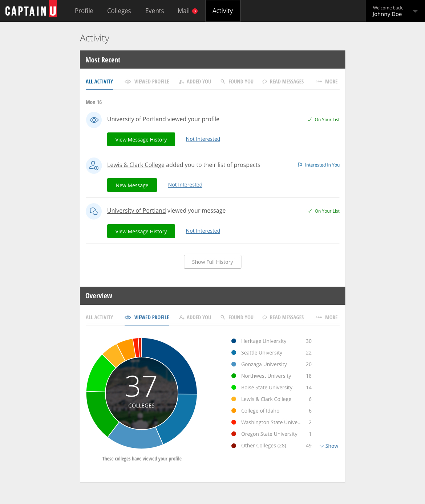Open the Profile nav item
This screenshot has width=425, height=504.
pyautogui.click(x=84, y=11)
